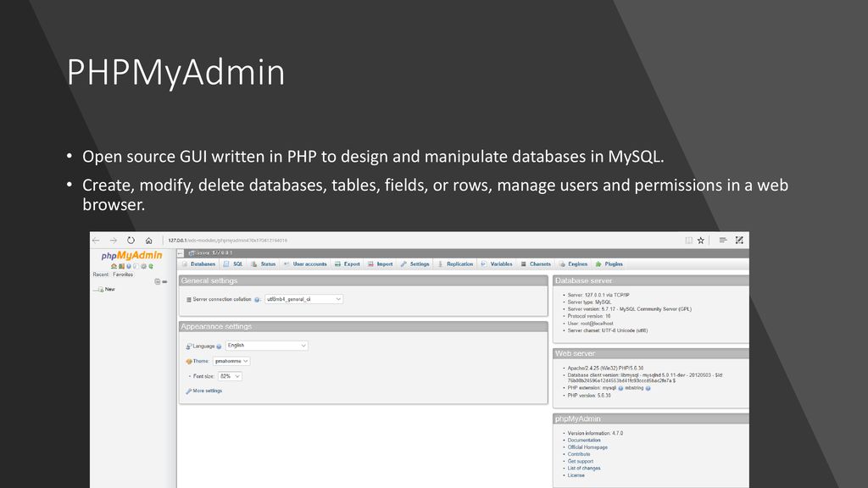Click the log out icon beside Home
This screenshot has height=488, width=868.
[121, 266]
